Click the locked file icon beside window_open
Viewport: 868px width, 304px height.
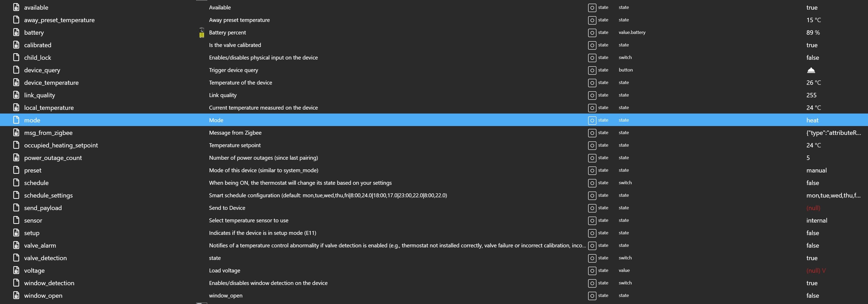pos(16,296)
